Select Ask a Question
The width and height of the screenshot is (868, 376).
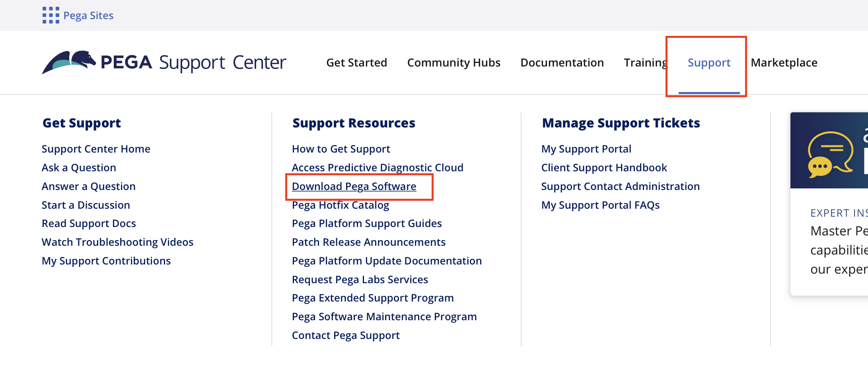[79, 167]
